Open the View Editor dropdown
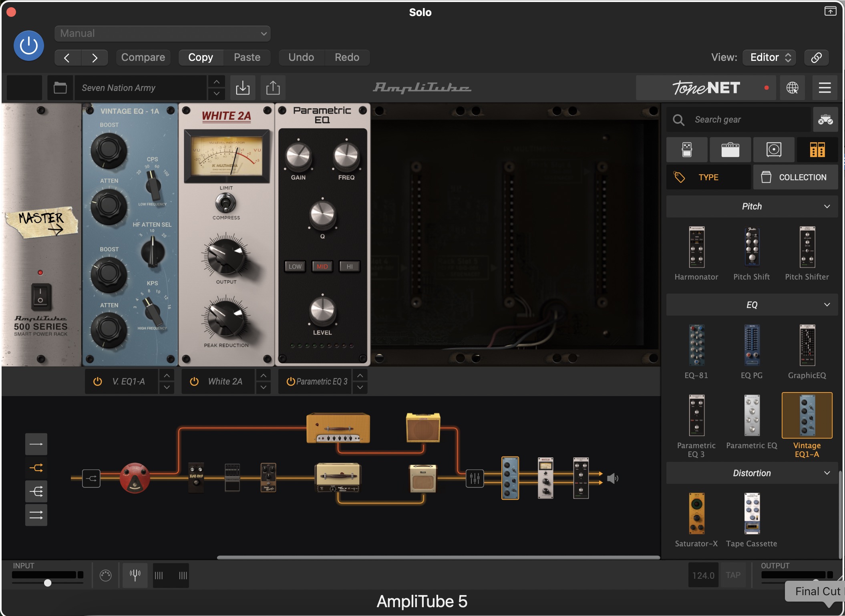The image size is (845, 616). [x=769, y=57]
